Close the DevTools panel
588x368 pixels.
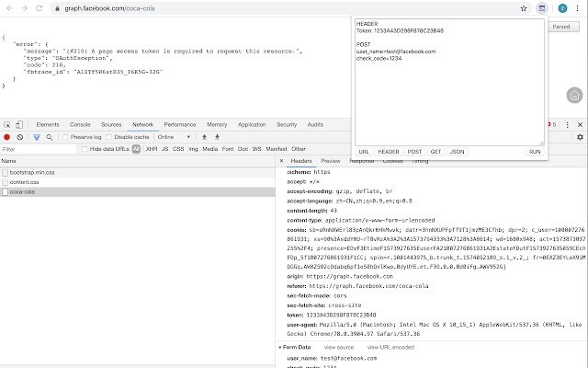[x=580, y=125]
